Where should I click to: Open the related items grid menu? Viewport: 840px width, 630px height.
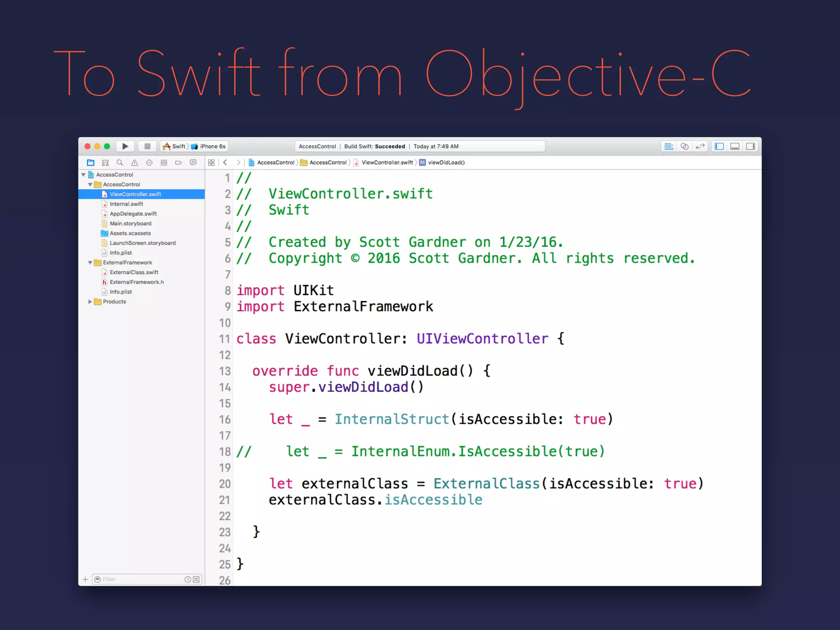211,163
